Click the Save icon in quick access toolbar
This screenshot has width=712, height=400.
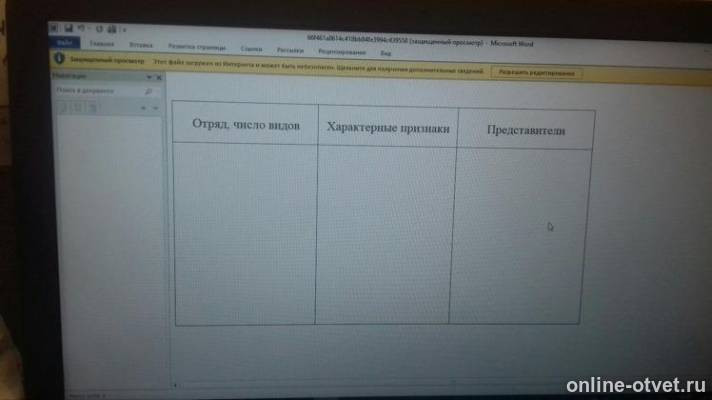68,29
